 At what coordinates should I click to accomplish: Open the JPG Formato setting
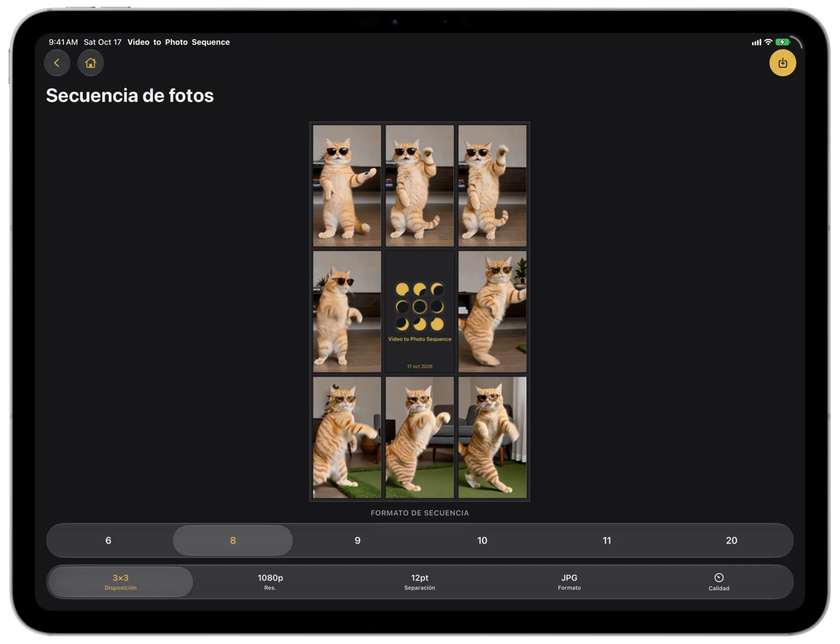[569, 582]
